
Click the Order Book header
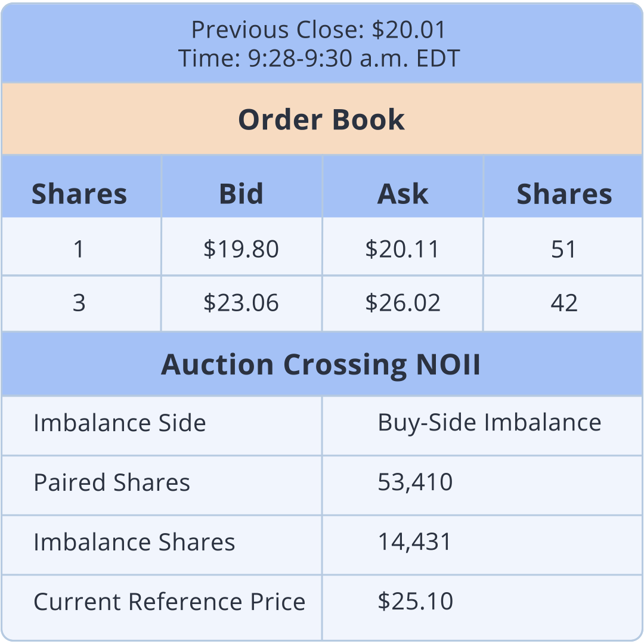coord(321,120)
